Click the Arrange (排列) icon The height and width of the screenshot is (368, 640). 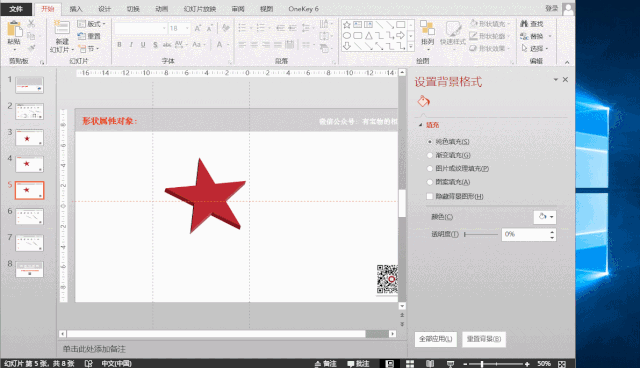pos(427,29)
